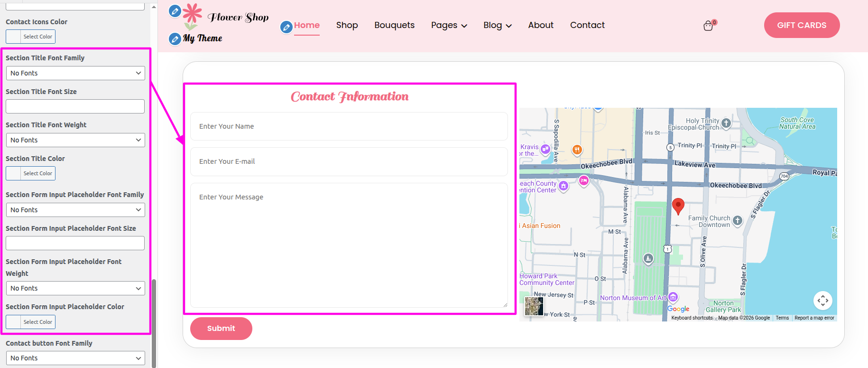
Task: Expand Section Title Font Family dropdown
Action: (75, 73)
